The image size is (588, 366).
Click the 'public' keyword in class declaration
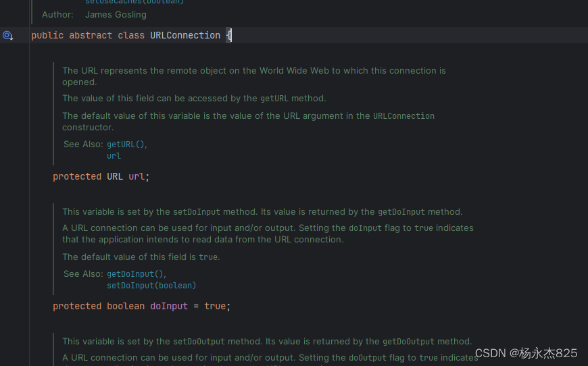click(47, 35)
